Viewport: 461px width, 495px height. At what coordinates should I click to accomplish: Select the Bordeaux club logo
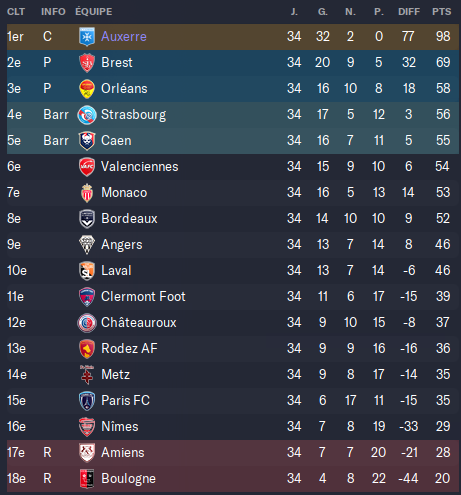(87, 219)
